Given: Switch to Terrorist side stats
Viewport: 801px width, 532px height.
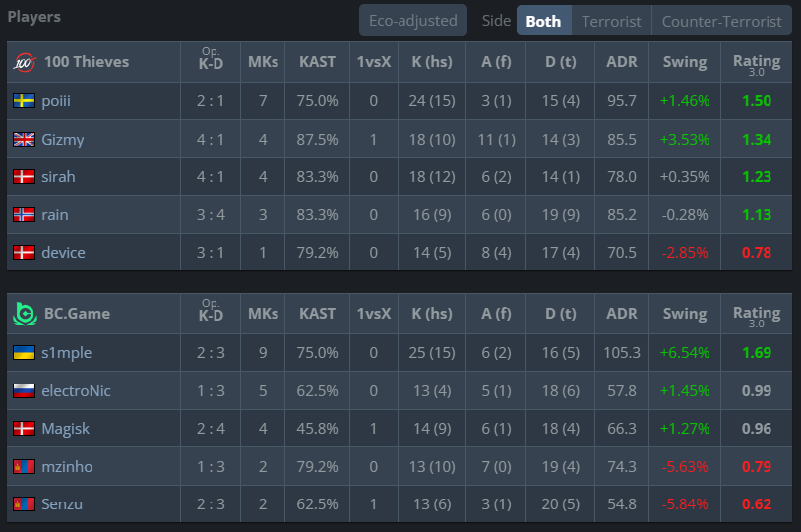Looking at the screenshot, I should (x=611, y=21).
